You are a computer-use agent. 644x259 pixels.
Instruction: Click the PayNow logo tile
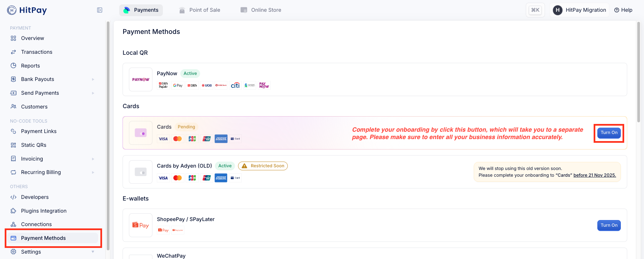point(141,80)
